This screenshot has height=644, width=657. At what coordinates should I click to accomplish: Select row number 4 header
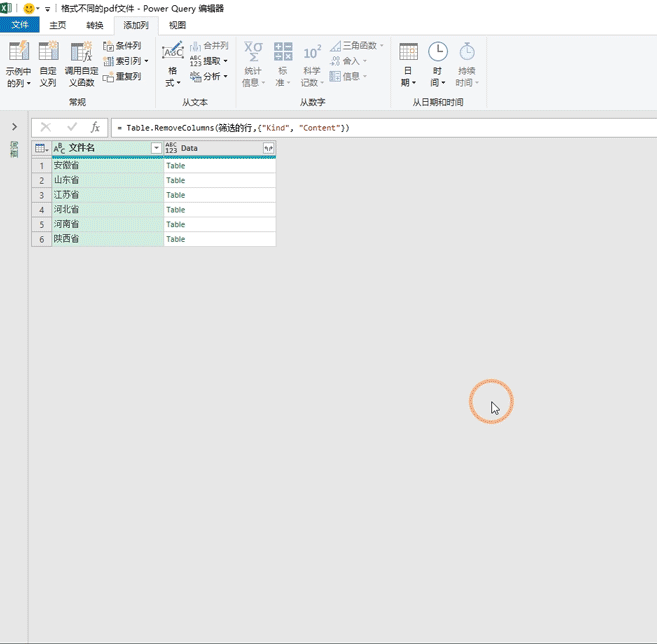point(41,209)
